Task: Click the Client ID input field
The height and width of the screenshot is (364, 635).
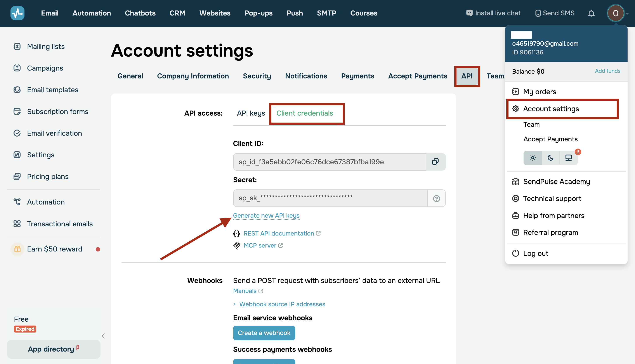Action: [x=330, y=162]
